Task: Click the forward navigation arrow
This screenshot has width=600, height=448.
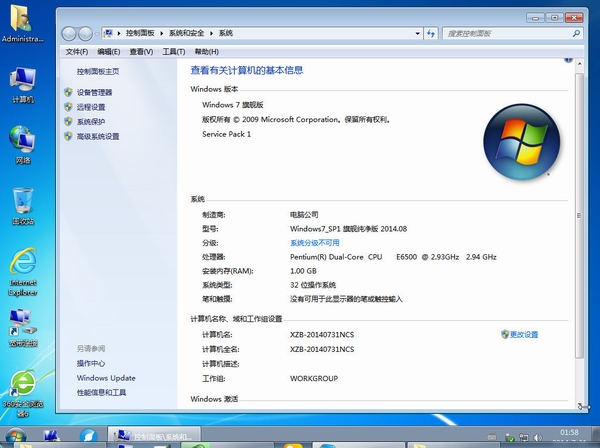Action: pos(85,34)
